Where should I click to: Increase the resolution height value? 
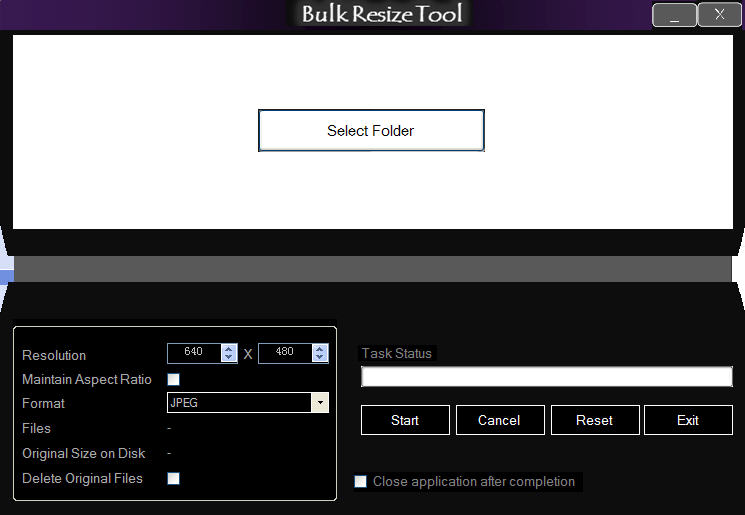click(320, 349)
